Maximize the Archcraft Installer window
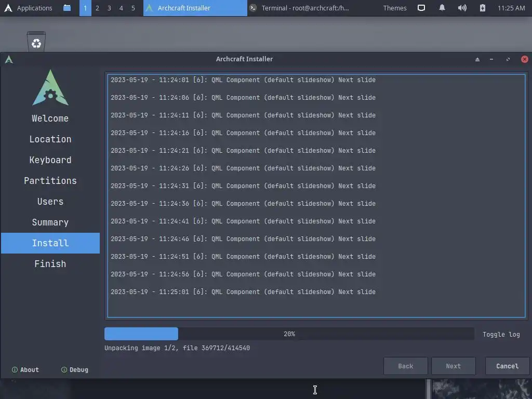The width and height of the screenshot is (532, 399). (508, 59)
